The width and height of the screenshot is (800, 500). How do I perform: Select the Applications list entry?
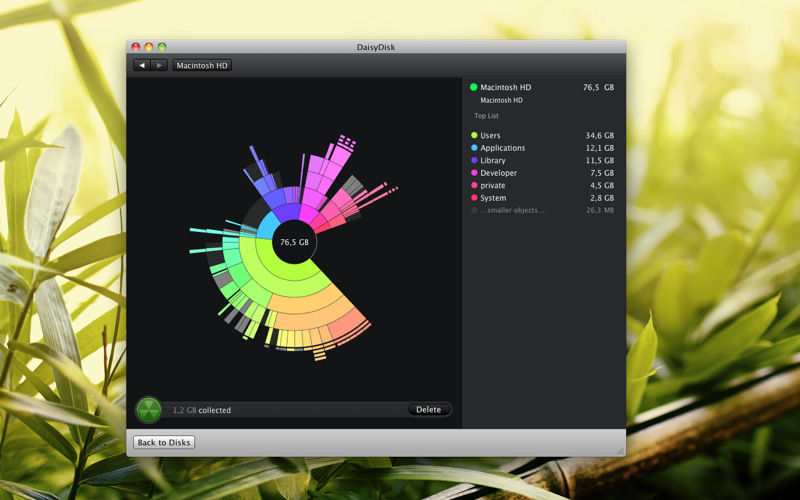[542, 148]
